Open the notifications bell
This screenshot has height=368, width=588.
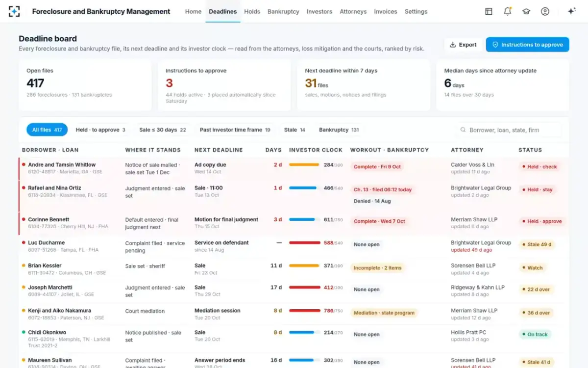[x=508, y=11]
